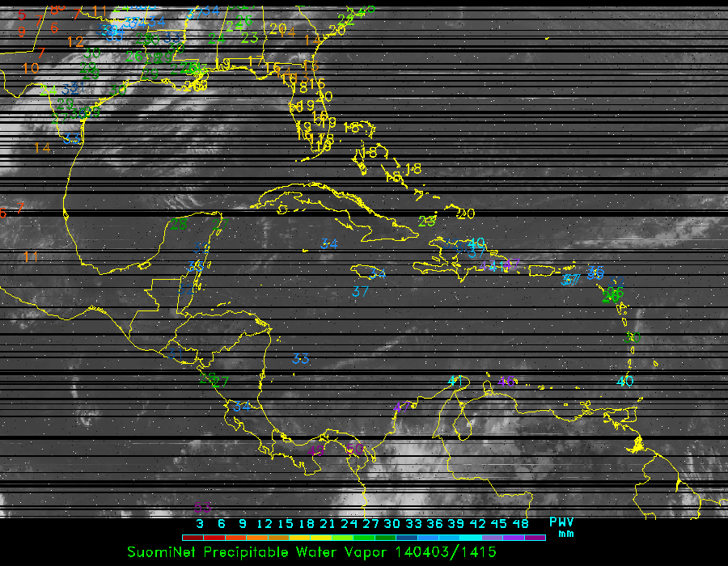This screenshot has width=728, height=566.
Task: Click the 37 reading south of Jamaica
Action: 361,291
